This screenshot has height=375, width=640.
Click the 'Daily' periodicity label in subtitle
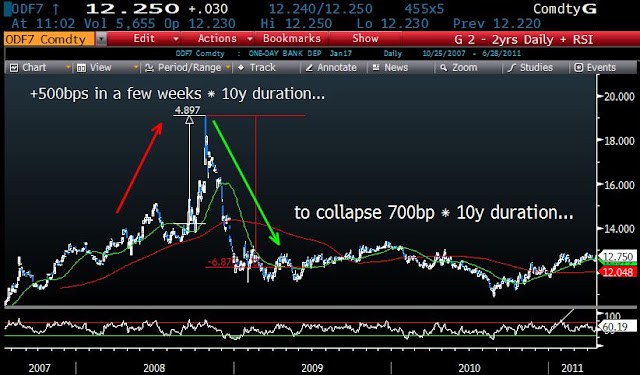392,53
